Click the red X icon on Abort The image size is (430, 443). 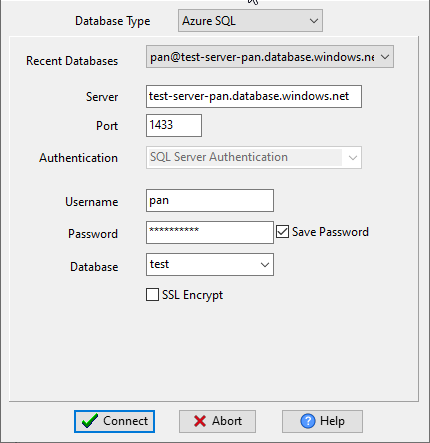pyautogui.click(x=200, y=421)
